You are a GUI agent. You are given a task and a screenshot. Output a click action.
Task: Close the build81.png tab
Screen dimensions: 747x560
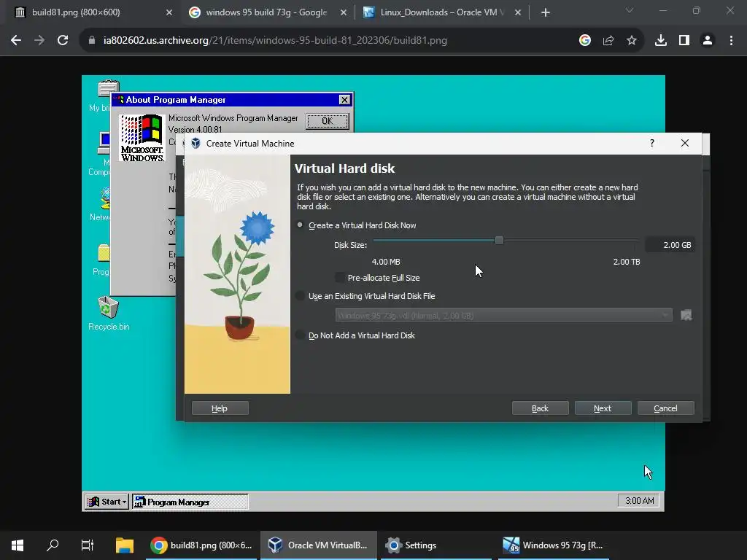tap(169, 12)
